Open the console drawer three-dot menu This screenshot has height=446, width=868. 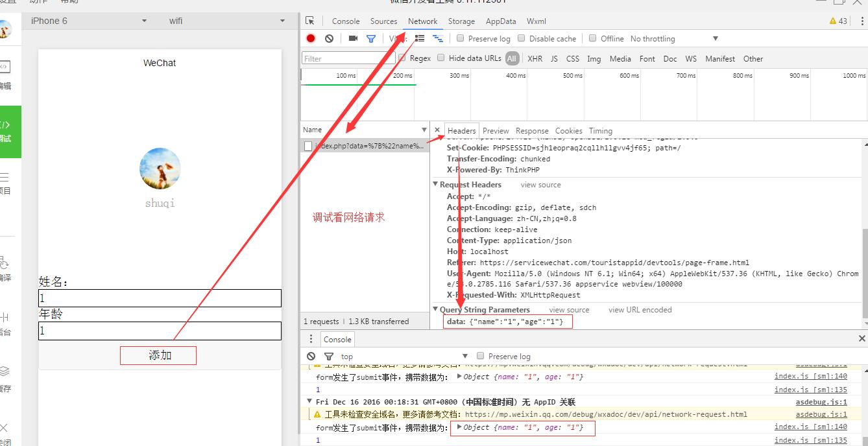pos(311,339)
